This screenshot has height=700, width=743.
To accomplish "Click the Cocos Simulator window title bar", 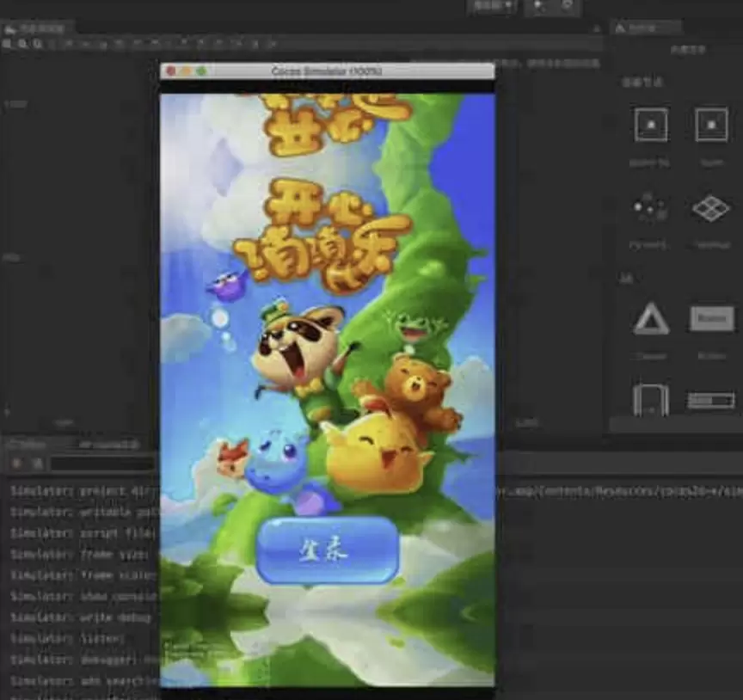I will 327,71.
